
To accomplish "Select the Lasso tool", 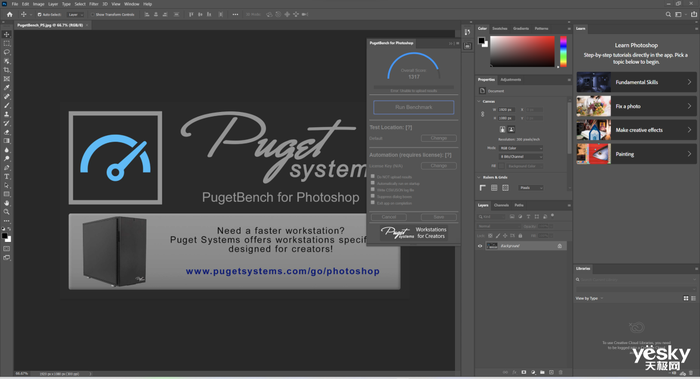I will click(x=7, y=52).
